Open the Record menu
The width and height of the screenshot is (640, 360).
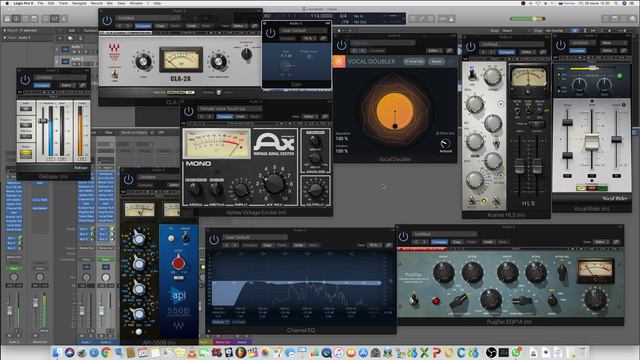(97, 3)
